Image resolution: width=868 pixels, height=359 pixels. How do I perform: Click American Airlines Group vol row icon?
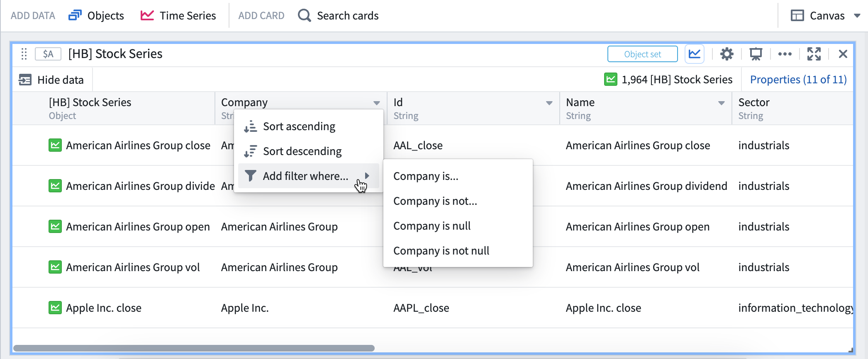coord(55,267)
